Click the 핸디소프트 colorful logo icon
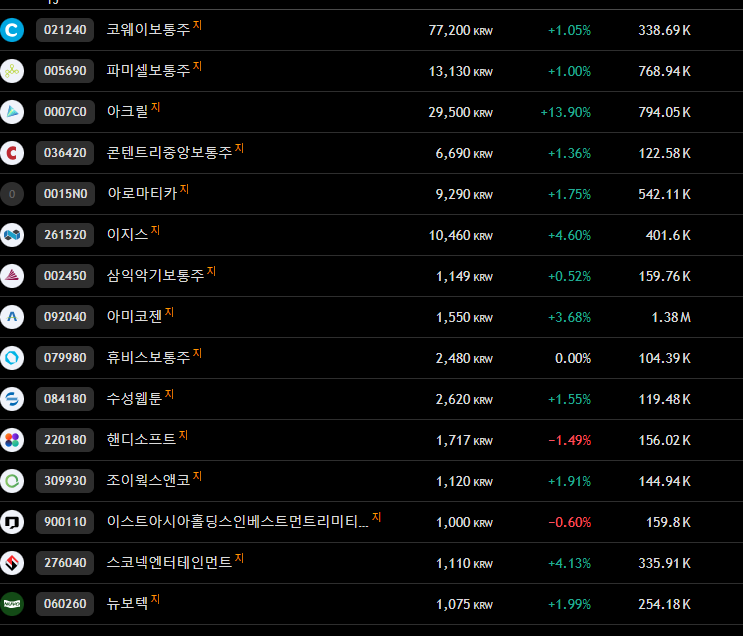The width and height of the screenshot is (743, 636). (12, 440)
